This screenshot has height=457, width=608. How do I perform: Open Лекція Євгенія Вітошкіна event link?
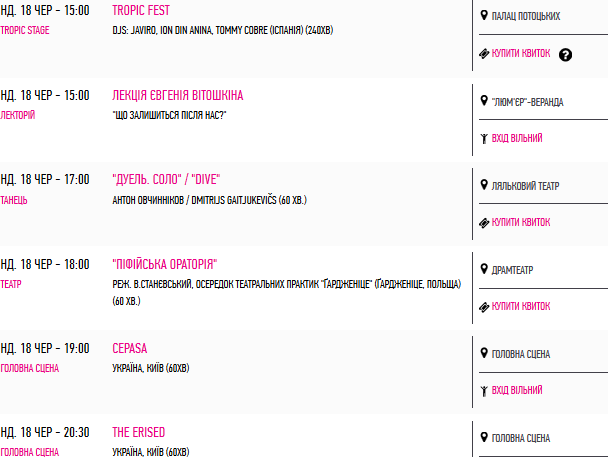pos(178,95)
